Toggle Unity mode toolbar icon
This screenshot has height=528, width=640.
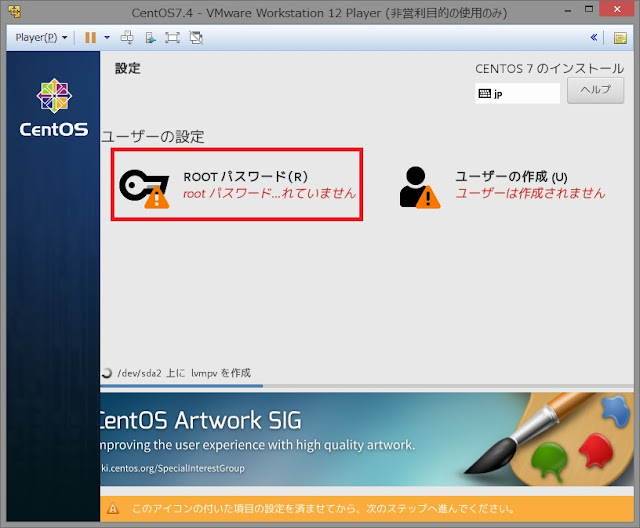click(x=196, y=38)
